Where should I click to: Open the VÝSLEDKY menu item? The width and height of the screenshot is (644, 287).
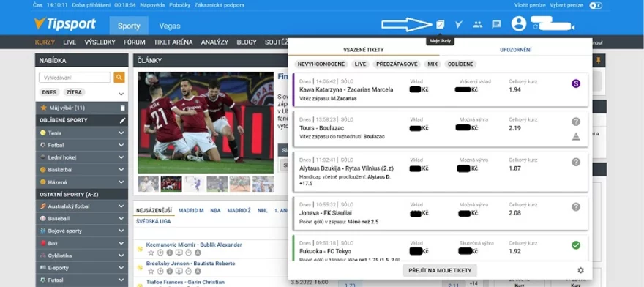pyautogui.click(x=100, y=42)
